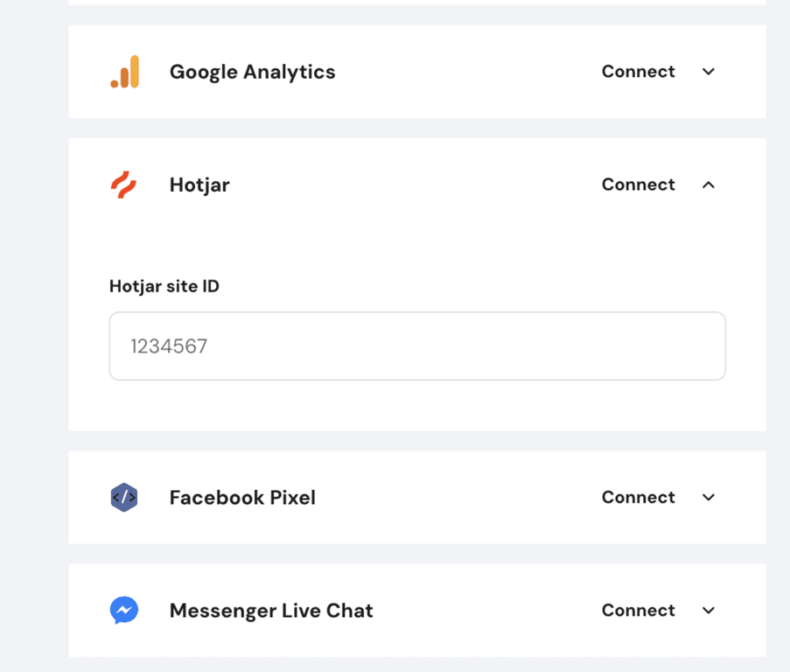
Task: Select the Google Analytics title text
Action: [x=252, y=72]
